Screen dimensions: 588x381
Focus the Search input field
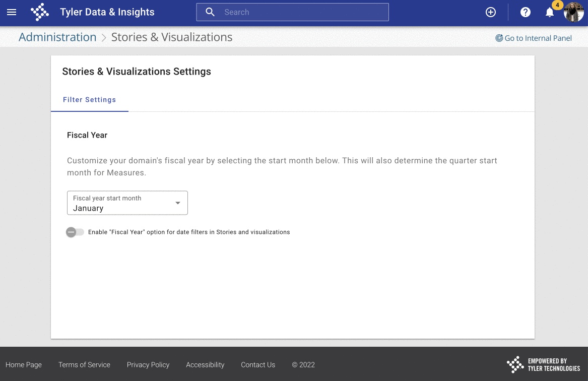click(293, 12)
